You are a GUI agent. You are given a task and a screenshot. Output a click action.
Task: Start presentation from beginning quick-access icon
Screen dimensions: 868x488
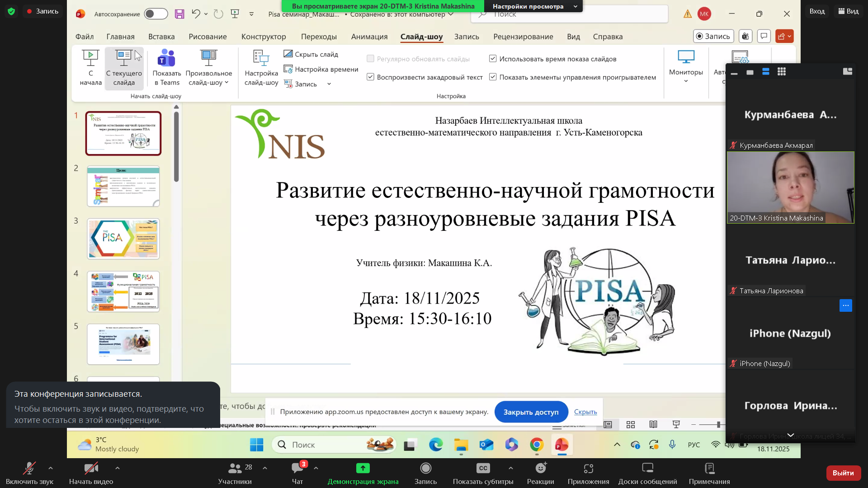click(x=235, y=14)
